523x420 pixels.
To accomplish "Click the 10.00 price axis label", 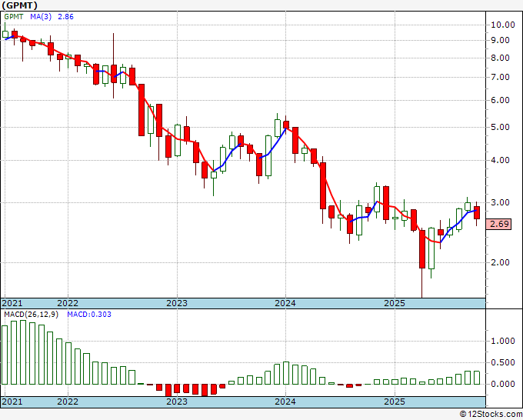I will [502, 25].
